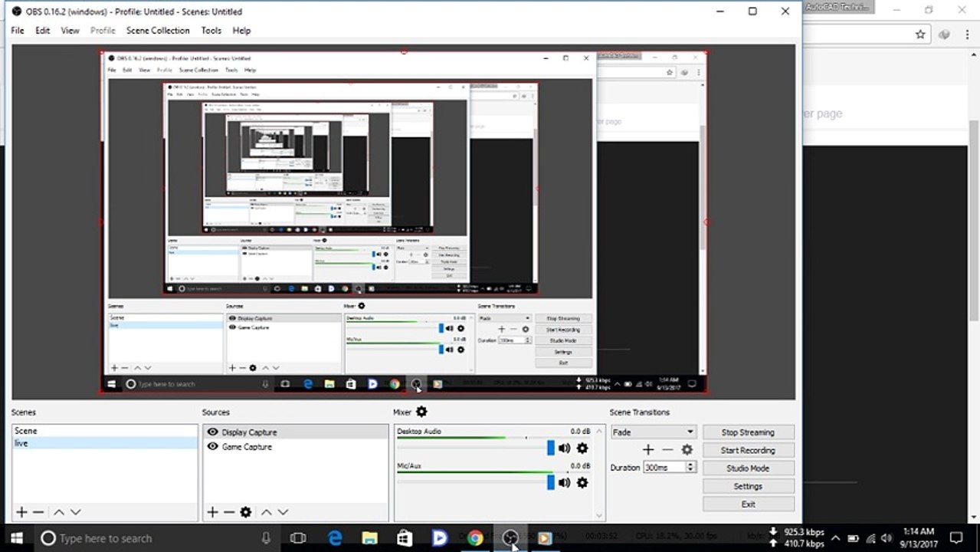Open the volume icon in system tray
The height and width of the screenshot is (552, 980).
[887, 538]
